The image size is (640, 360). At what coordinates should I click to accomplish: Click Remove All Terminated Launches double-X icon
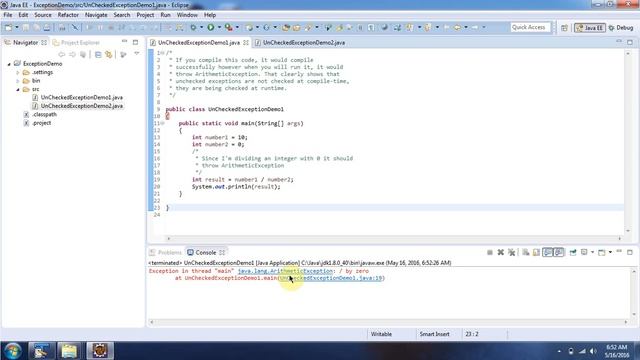511,253
